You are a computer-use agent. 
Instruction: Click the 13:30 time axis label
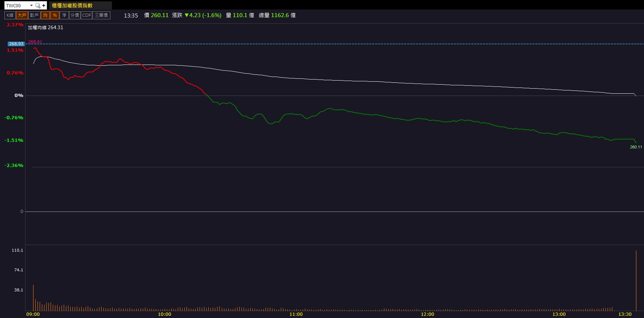(625, 314)
